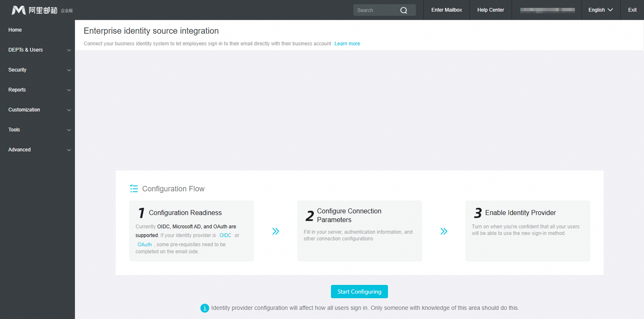Viewport: 644px width, 319px height.
Task: Click the info icon beside the identity provider warning
Action: [x=204, y=308]
